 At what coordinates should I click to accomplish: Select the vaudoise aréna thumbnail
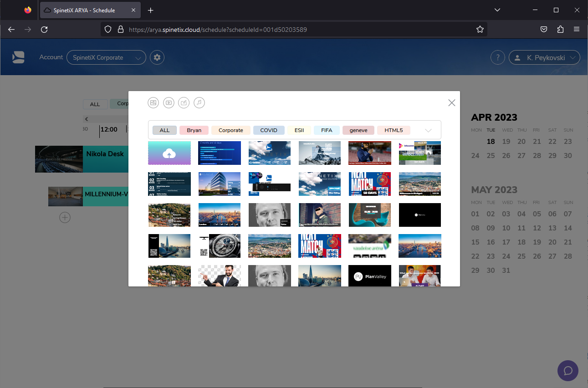370,246
